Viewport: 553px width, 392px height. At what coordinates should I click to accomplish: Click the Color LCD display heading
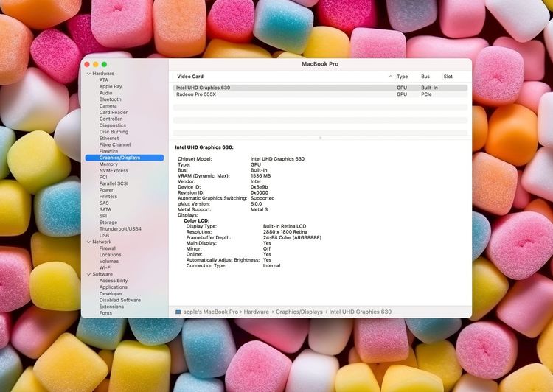point(196,220)
